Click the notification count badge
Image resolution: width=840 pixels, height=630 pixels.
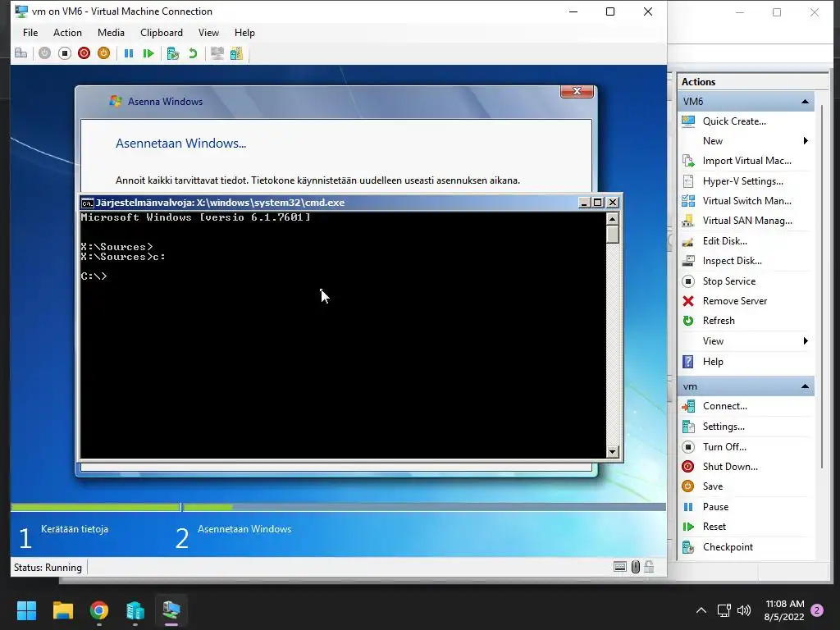817,610
